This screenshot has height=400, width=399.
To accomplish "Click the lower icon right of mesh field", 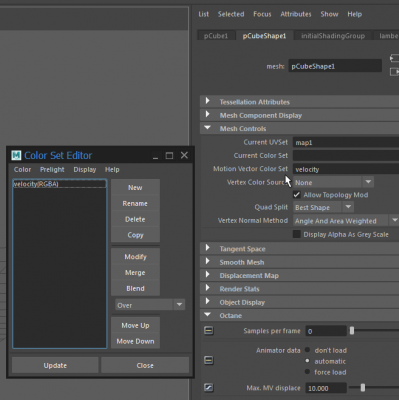I will pos(394,71).
